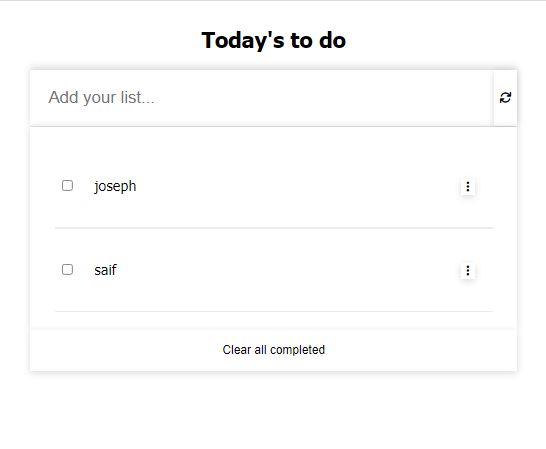Viewport: 546px width, 449px height.
Task: Open the three-dot menu for saif
Action: (x=468, y=271)
